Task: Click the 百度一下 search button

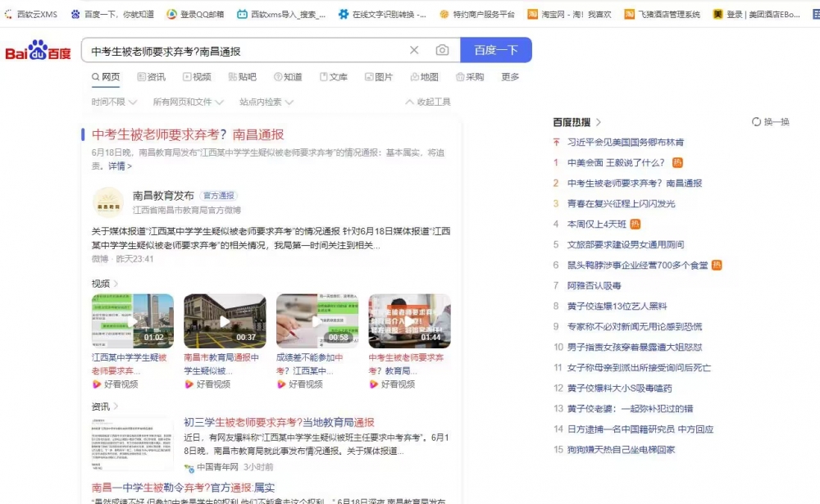Action: click(496, 50)
